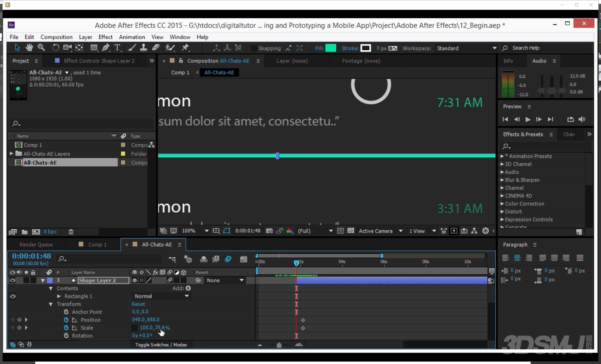Screen dimensions: 601x364
Task: Take a snapshot with the camera icon
Action: pos(269,231)
